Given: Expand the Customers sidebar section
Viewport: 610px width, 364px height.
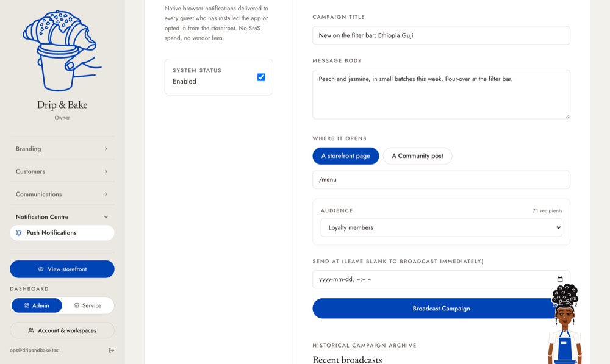Looking at the screenshot, I should (x=62, y=171).
